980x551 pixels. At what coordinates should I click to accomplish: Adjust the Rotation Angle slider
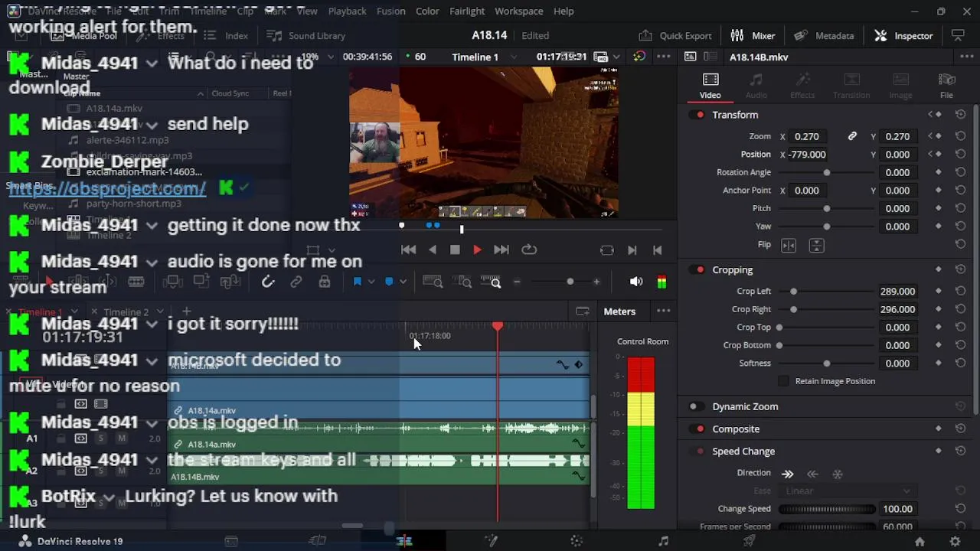tap(826, 172)
